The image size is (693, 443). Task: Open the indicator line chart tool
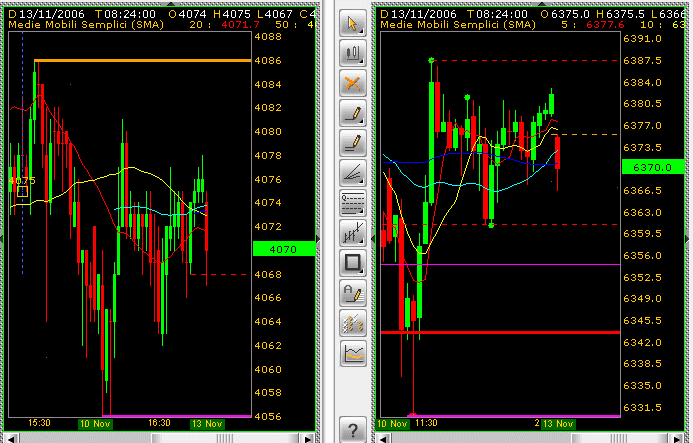[x=352, y=353]
